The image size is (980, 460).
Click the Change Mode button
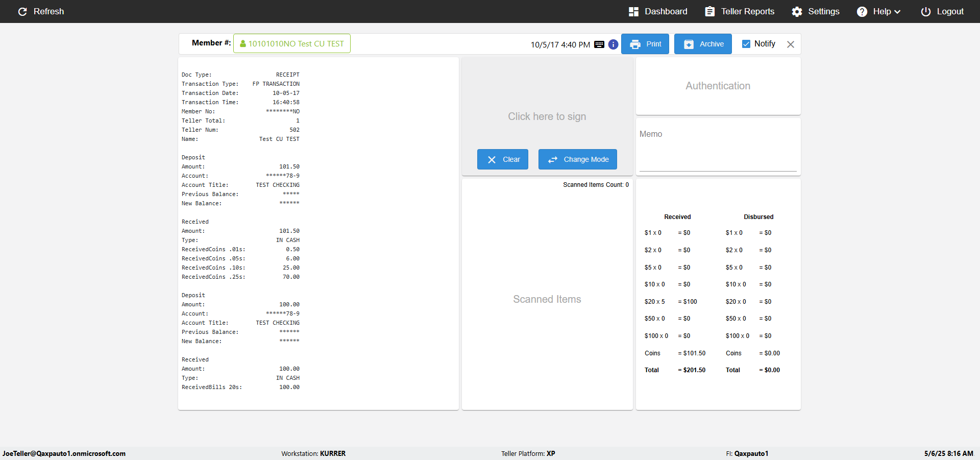(x=578, y=159)
